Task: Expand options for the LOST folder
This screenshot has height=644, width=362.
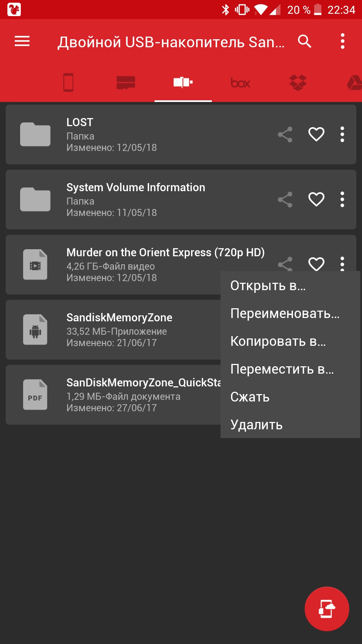Action: [342, 135]
